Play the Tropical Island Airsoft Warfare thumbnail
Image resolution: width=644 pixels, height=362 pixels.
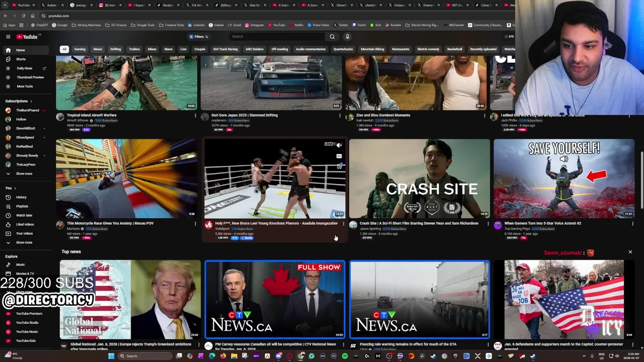pos(126,83)
